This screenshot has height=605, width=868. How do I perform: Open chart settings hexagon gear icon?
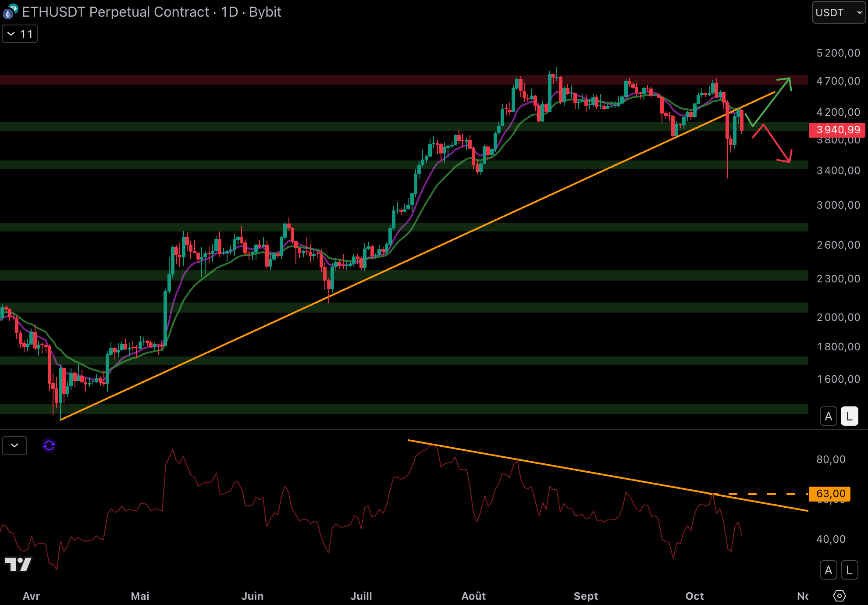tap(839, 596)
